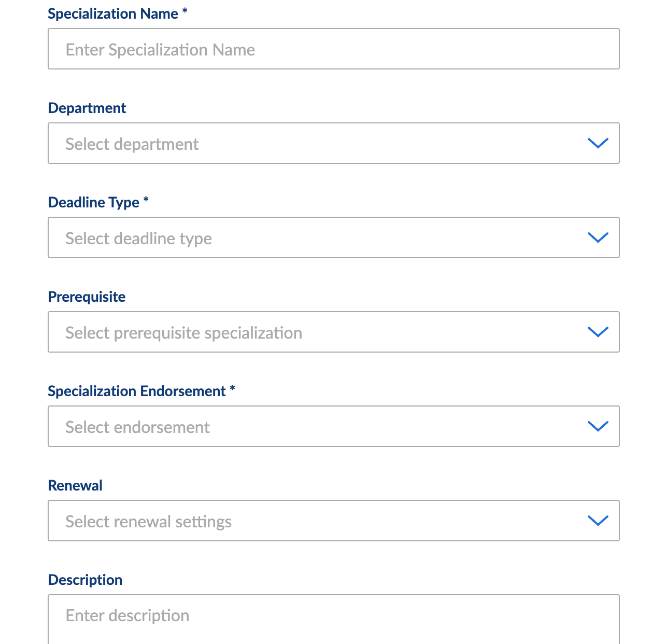Click the Prerequisite field's chevron arrow icon
This screenshot has height=644, width=652.
pos(598,332)
